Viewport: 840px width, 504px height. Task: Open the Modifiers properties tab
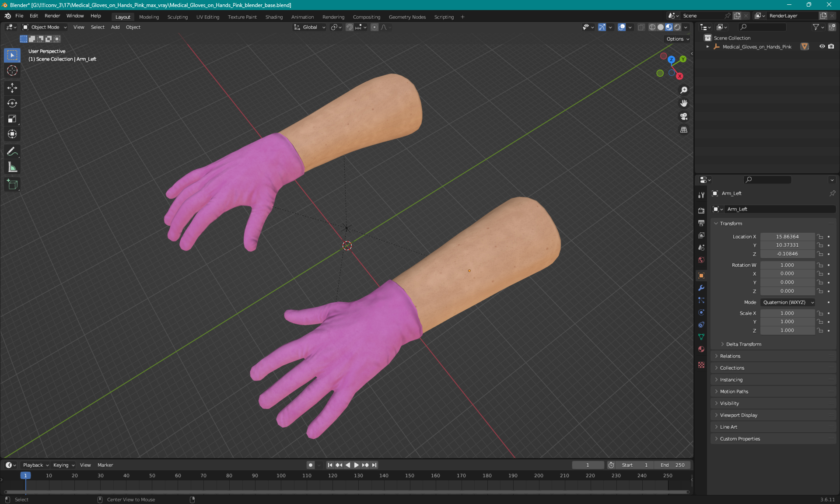point(701,288)
